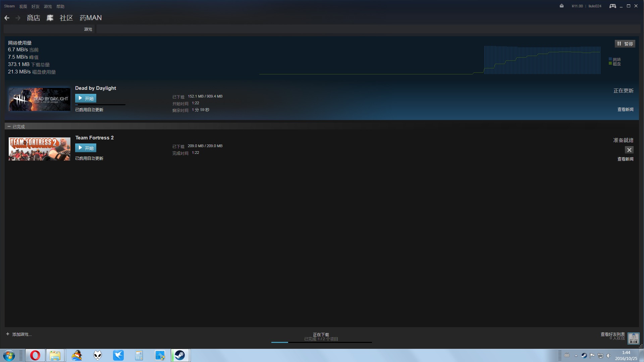Click the plus icon beside 添加游戏
644x362 pixels.
coord(8,334)
